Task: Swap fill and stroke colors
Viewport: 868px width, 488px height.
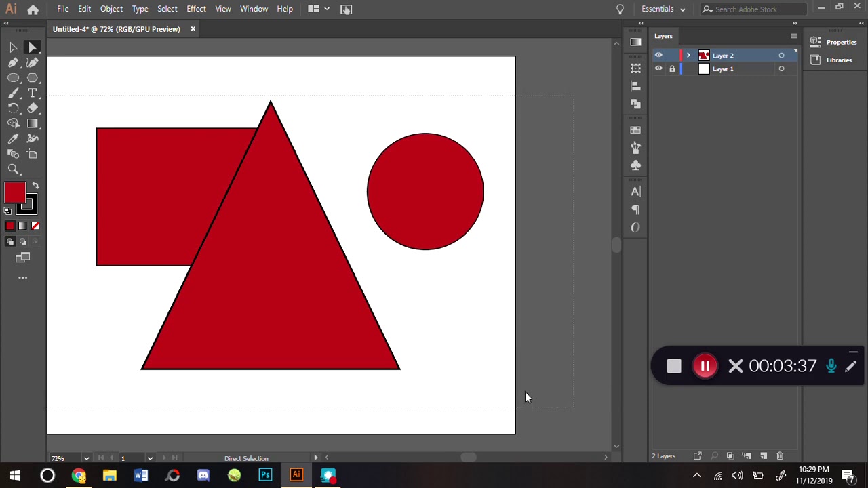Action: click(x=35, y=186)
